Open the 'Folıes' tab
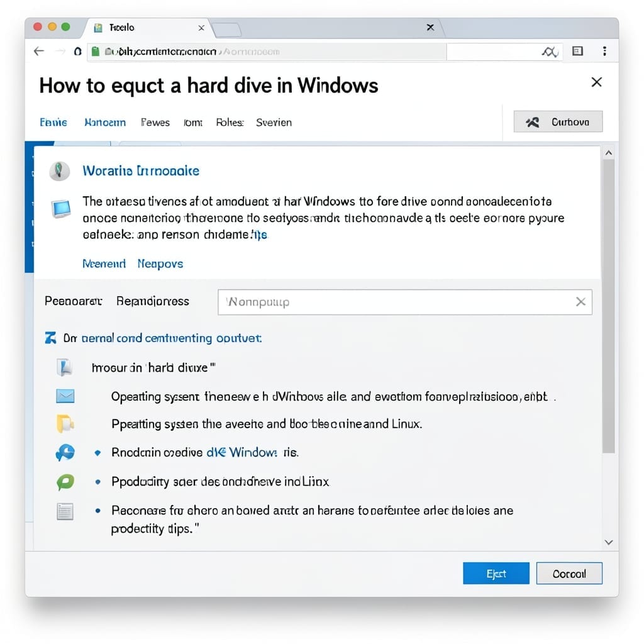Screen dimensions: 644x644 (230, 123)
